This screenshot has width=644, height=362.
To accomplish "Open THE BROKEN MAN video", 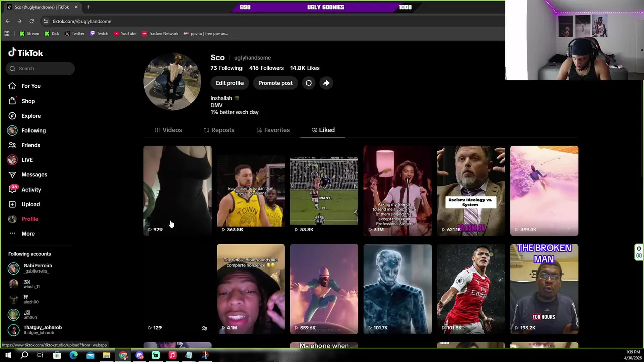I will click(544, 289).
